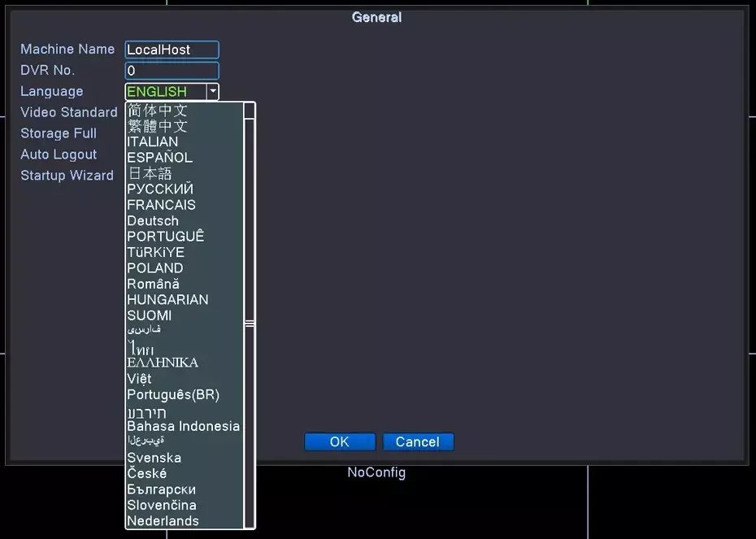
Task: Click the Cancel button
Action: point(418,441)
